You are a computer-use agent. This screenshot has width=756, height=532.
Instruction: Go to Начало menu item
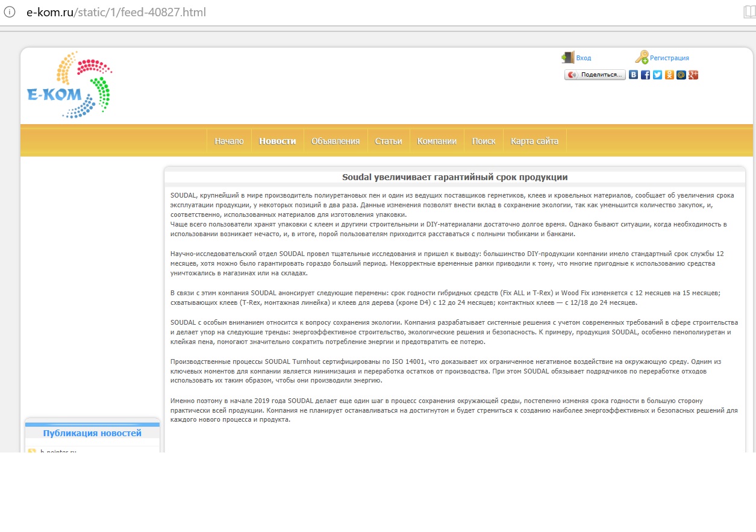pyautogui.click(x=229, y=141)
